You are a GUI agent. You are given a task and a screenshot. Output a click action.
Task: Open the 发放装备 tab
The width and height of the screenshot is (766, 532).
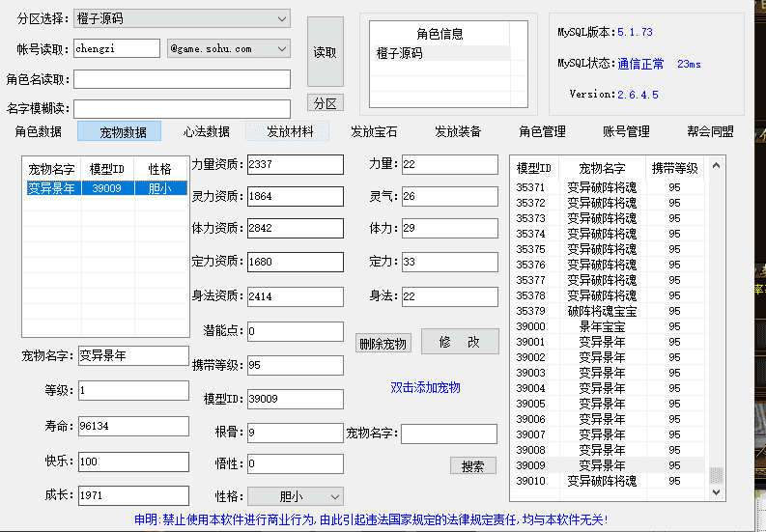(x=458, y=131)
